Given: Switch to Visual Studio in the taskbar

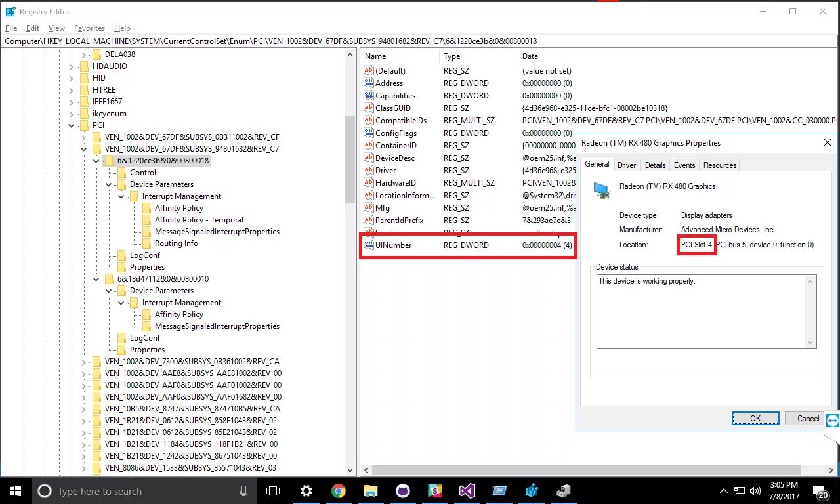Looking at the screenshot, I should (467, 491).
